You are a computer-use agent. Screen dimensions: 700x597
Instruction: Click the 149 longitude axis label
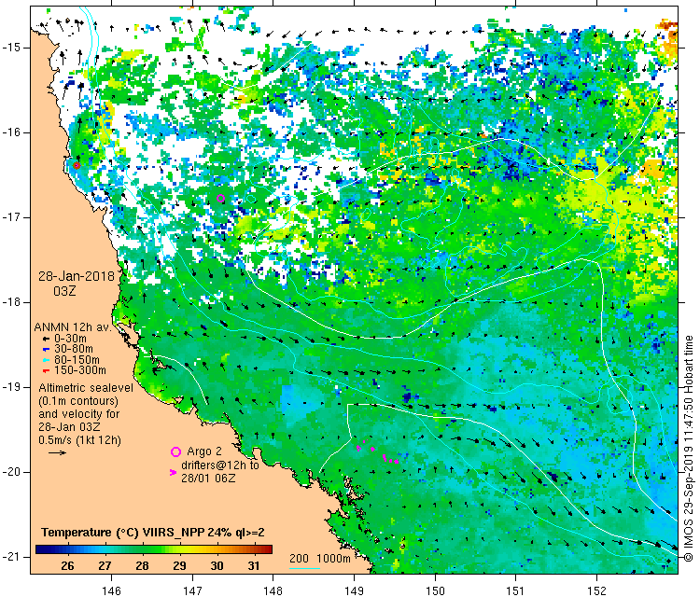click(354, 590)
